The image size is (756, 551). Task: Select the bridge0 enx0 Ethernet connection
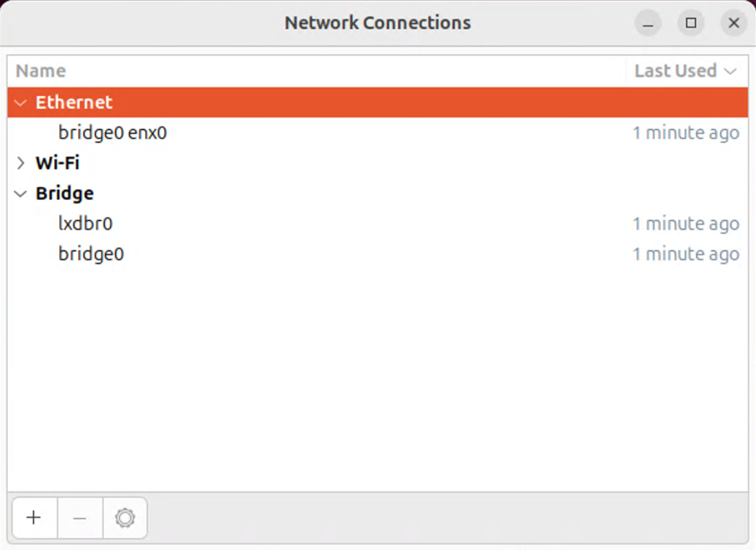coord(112,133)
